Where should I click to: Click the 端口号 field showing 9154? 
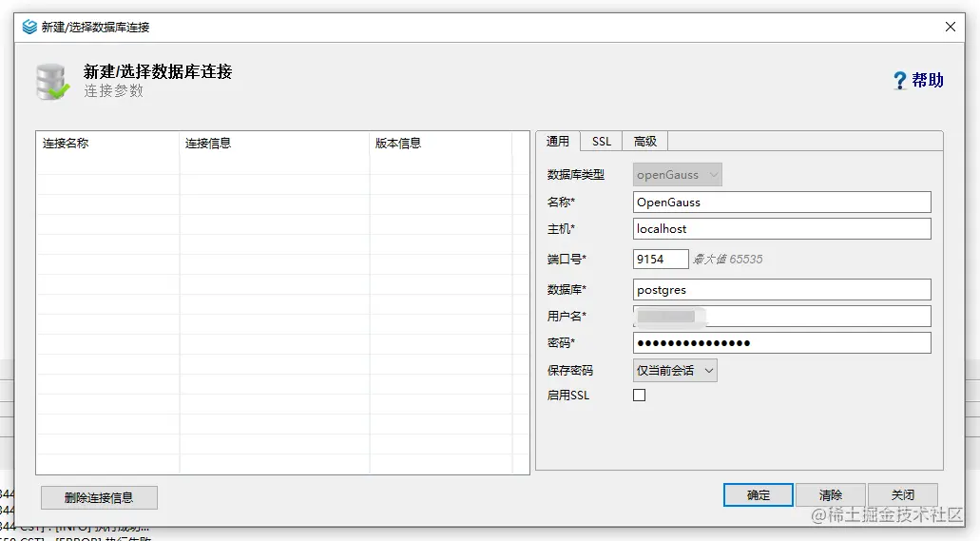coord(661,259)
